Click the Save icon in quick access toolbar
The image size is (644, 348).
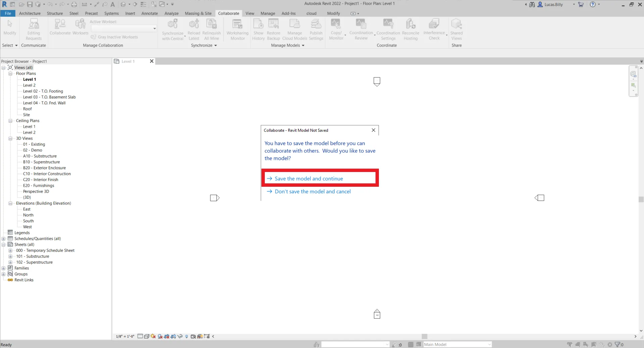pos(30,4)
